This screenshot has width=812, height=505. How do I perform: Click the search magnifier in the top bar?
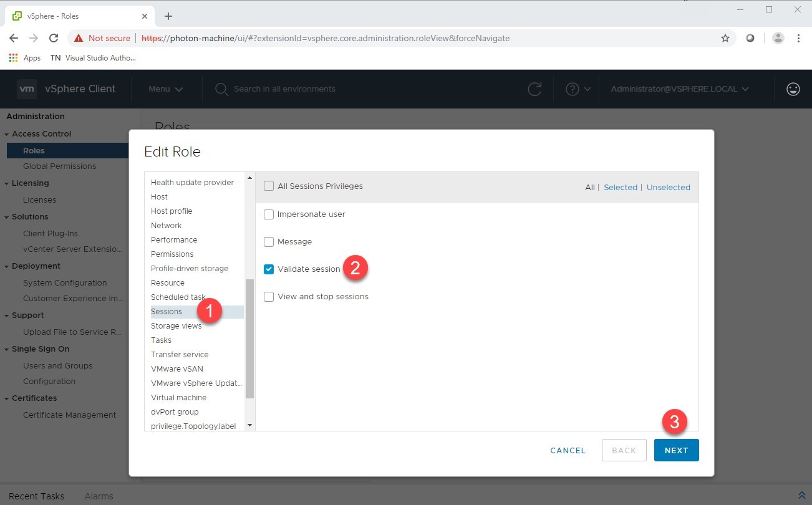click(x=221, y=89)
